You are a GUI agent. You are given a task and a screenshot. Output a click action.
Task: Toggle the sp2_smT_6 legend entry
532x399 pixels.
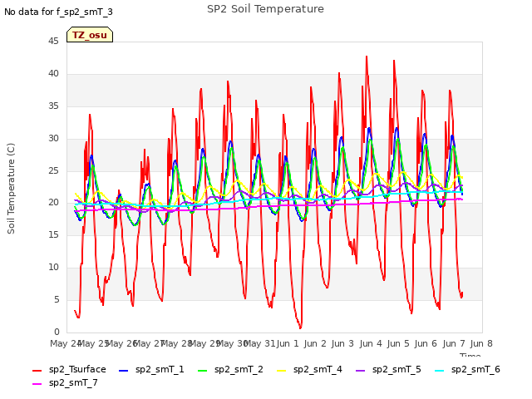(467, 369)
